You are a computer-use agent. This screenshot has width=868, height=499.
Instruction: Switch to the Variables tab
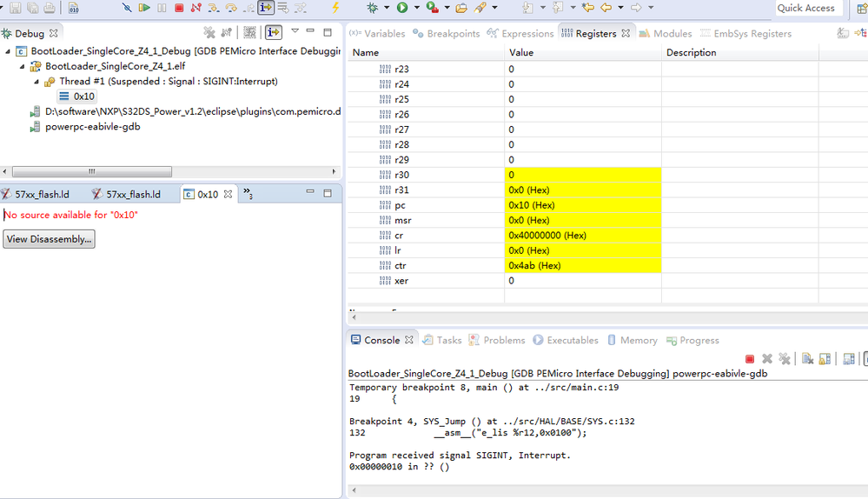click(x=378, y=33)
